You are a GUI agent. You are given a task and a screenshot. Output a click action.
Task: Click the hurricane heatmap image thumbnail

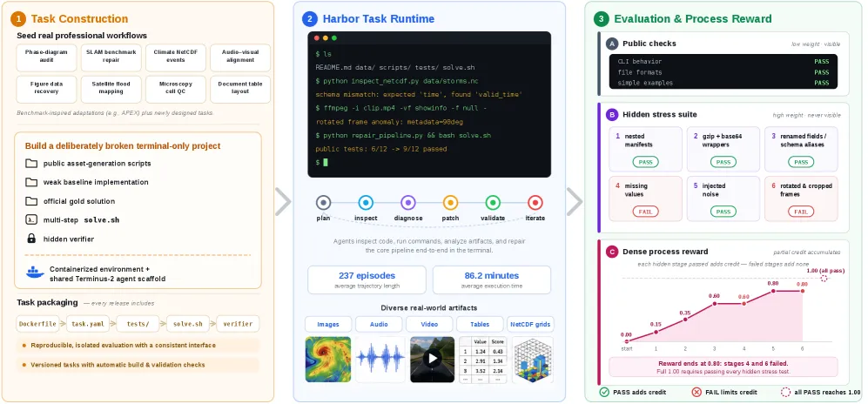pos(328,360)
